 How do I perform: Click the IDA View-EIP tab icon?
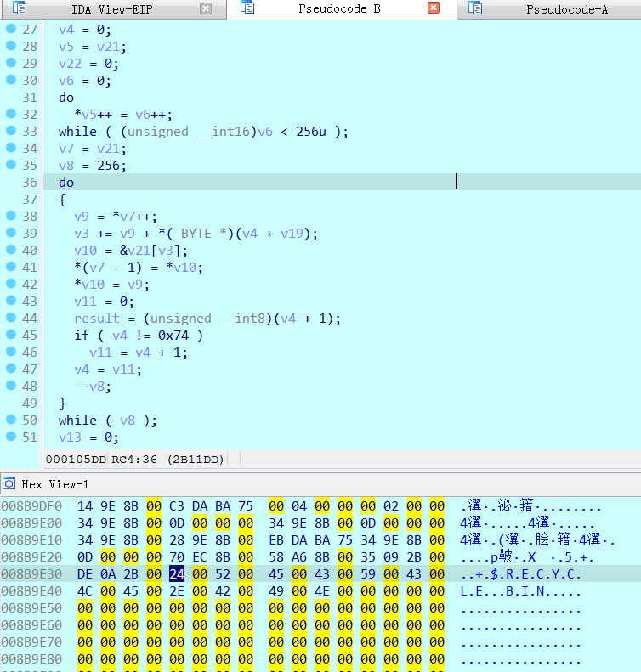(18, 8)
